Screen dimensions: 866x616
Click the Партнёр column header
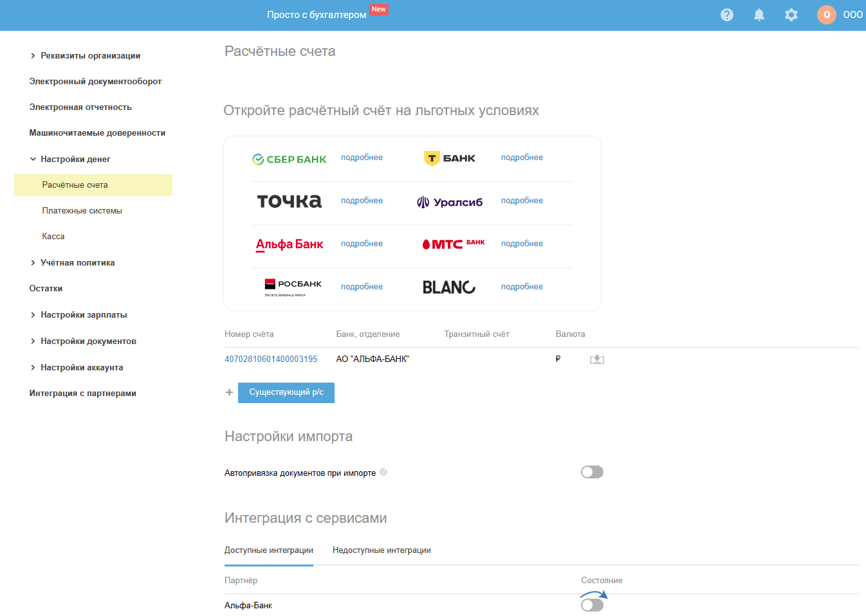tap(241, 581)
